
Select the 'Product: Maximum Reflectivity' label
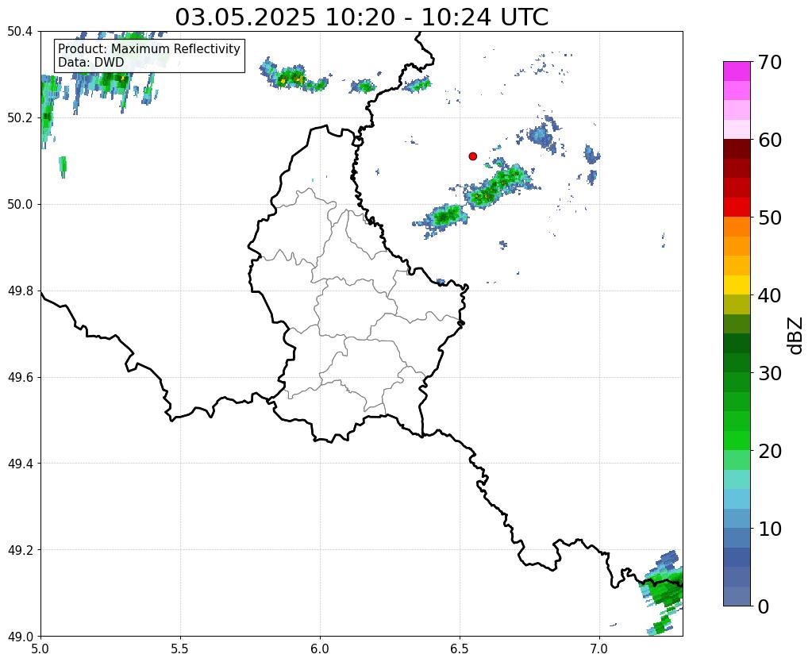coord(149,48)
